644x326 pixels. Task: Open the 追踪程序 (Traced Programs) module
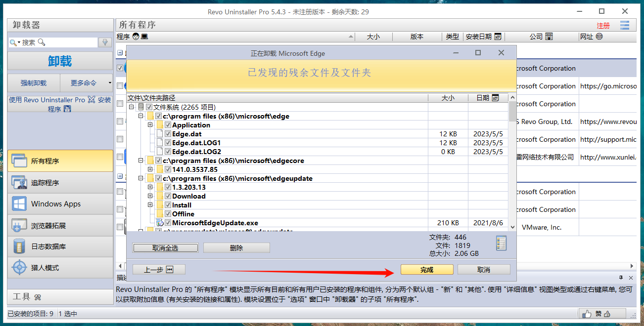pyautogui.click(x=60, y=183)
